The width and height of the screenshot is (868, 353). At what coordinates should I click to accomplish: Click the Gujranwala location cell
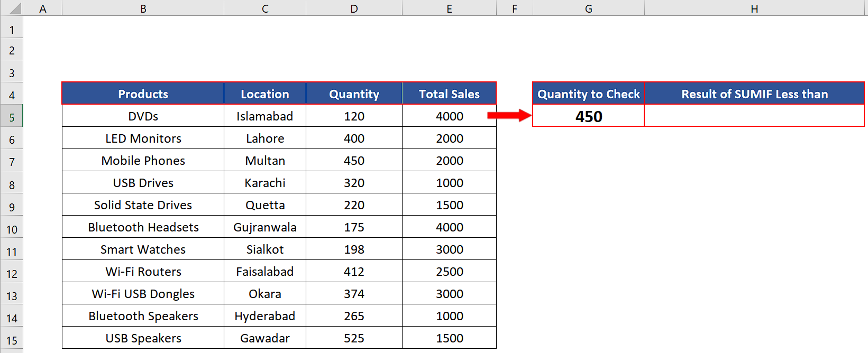point(265,227)
